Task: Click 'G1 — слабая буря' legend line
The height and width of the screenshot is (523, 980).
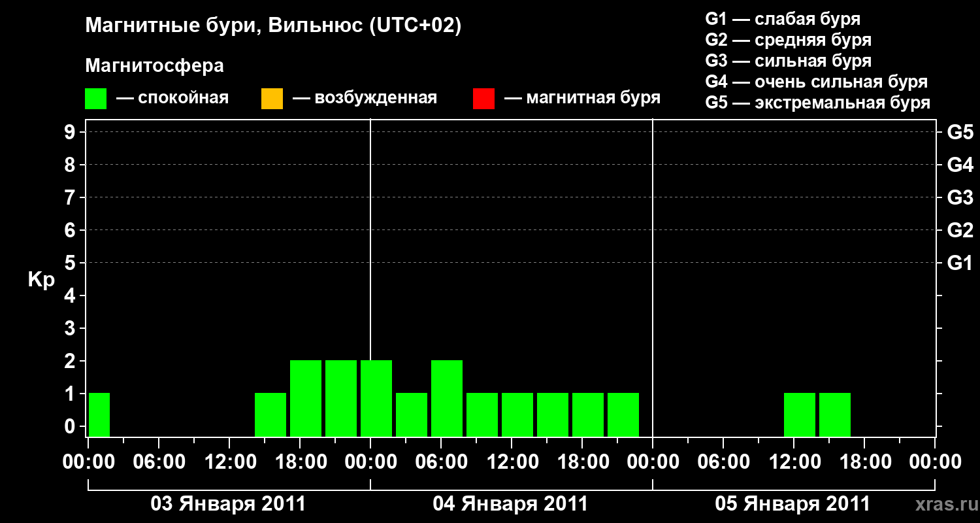Action: [783, 19]
